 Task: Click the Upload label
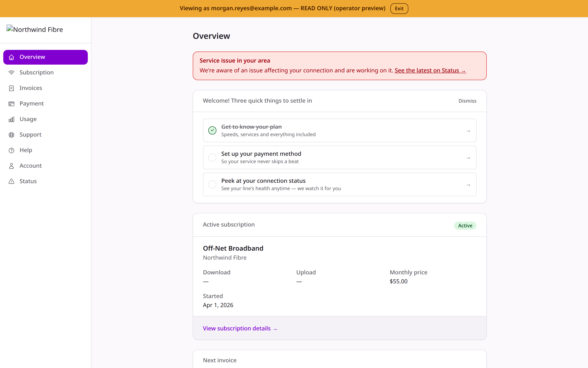pos(306,272)
